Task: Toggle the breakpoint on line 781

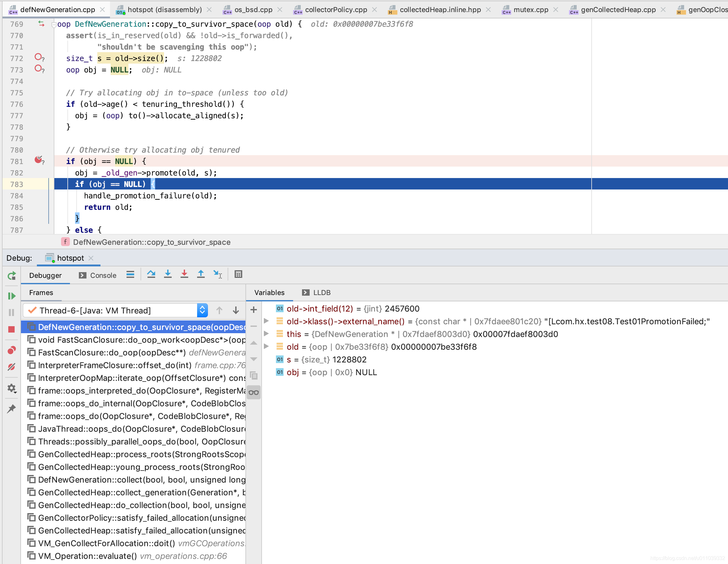Action: pos(38,160)
